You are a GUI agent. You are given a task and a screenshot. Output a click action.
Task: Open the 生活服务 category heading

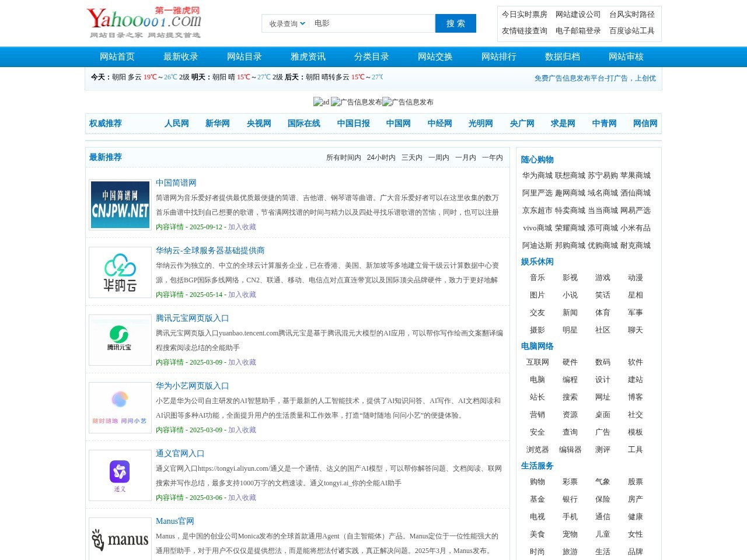537,466
